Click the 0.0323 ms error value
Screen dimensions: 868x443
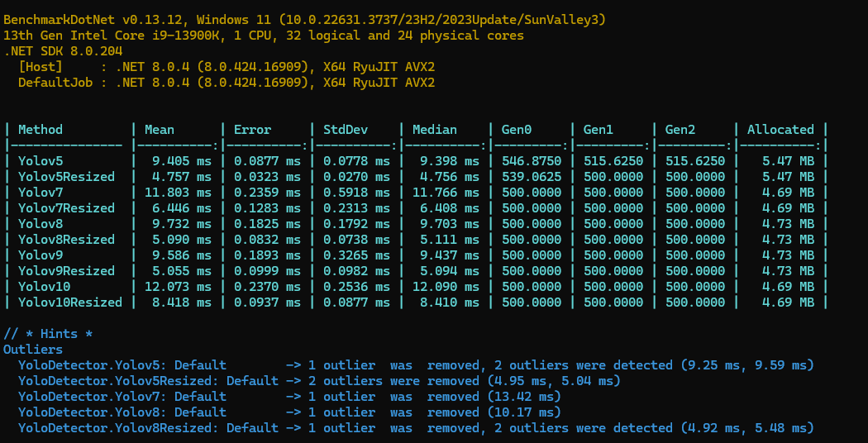tap(267, 177)
